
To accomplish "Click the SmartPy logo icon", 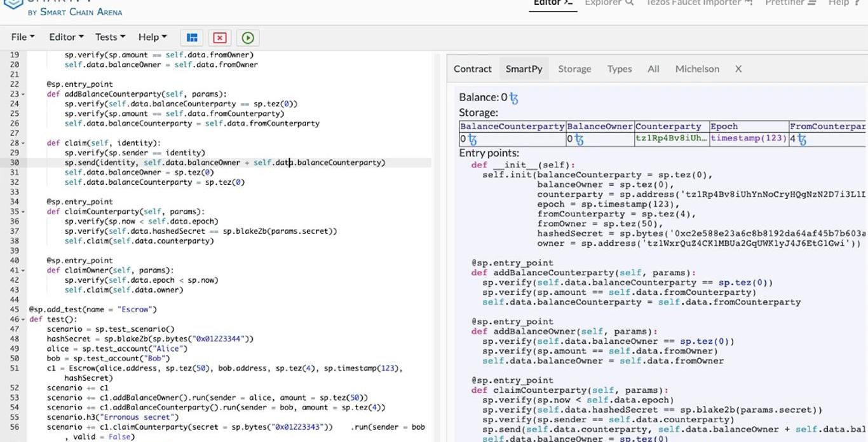I will pyautogui.click(x=13, y=4).
